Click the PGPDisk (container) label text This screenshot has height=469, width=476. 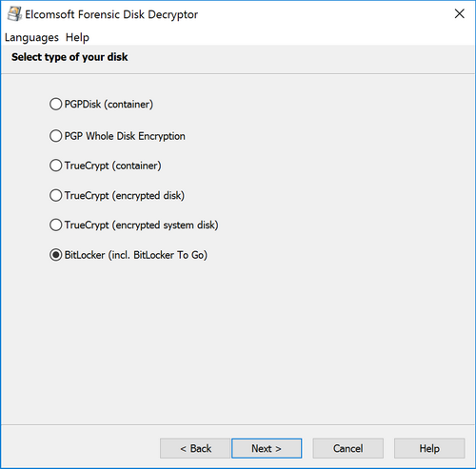tap(109, 104)
